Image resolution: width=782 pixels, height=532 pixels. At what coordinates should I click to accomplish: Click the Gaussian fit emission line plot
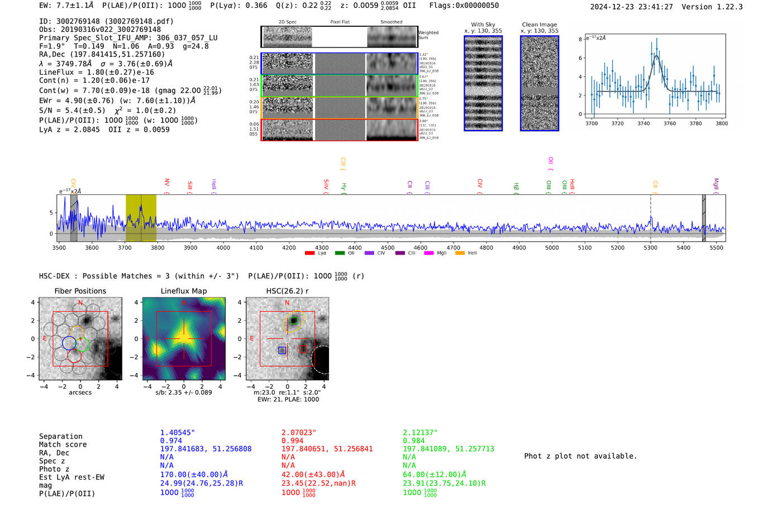point(655,76)
